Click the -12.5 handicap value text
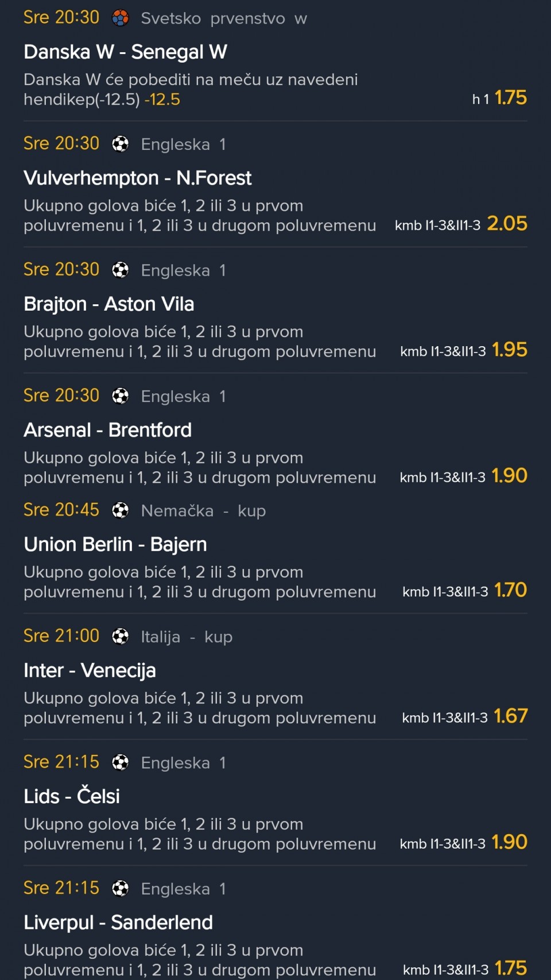Image resolution: width=551 pixels, height=980 pixels. 162,100
